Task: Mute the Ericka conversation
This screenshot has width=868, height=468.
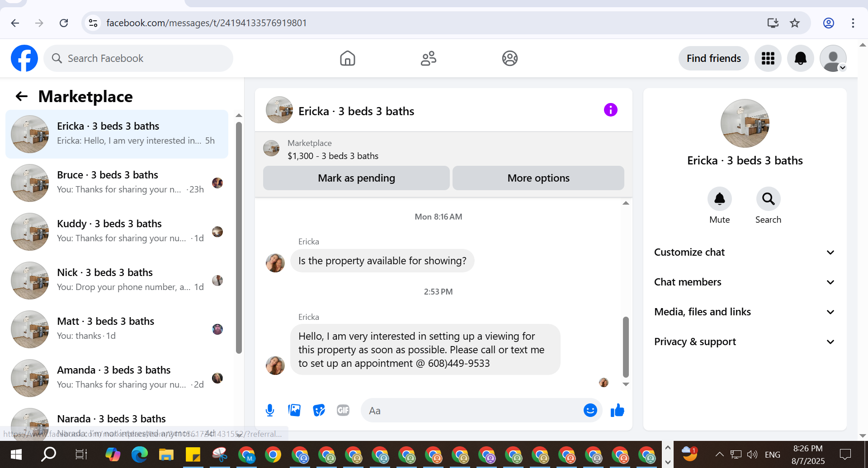Action: pos(719,199)
